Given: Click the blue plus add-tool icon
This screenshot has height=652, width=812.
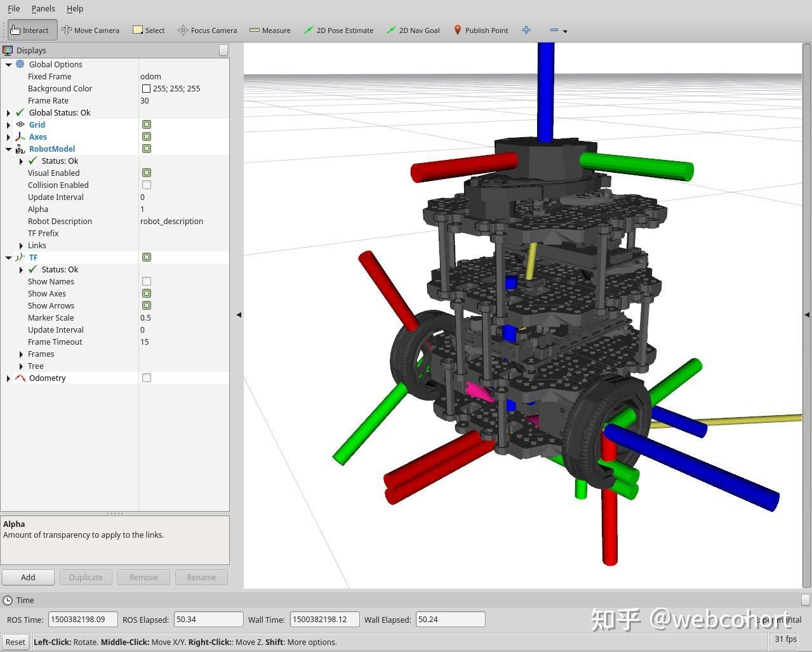Looking at the screenshot, I should pos(526,30).
